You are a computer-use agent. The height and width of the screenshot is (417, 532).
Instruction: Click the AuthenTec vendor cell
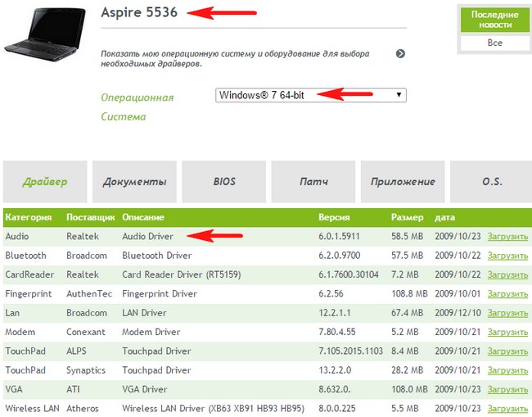[89, 294]
